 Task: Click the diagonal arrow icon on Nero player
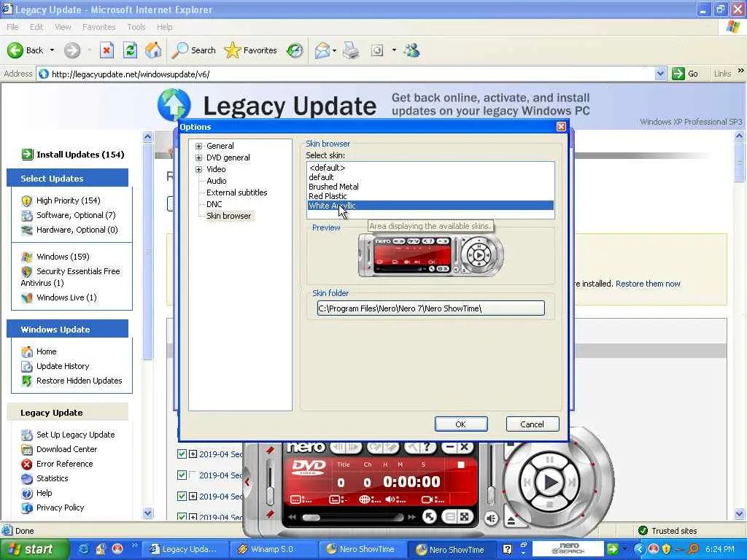[429, 517]
